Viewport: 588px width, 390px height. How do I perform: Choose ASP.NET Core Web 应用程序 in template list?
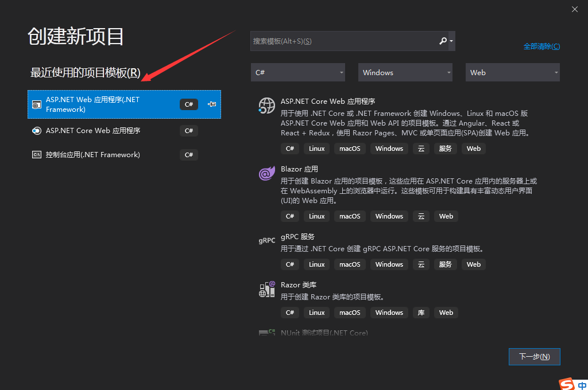pos(328,101)
